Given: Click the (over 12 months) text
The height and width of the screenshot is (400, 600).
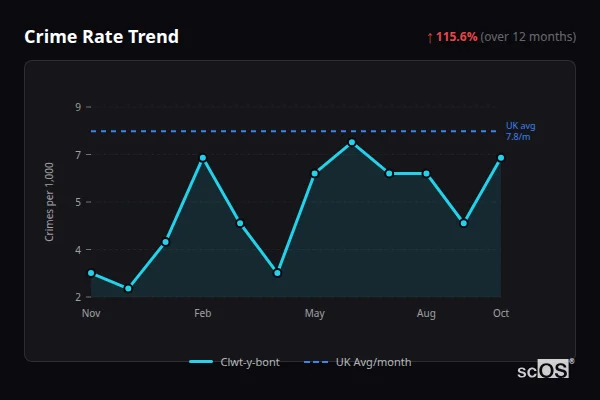Looking at the screenshot, I should (528, 37).
